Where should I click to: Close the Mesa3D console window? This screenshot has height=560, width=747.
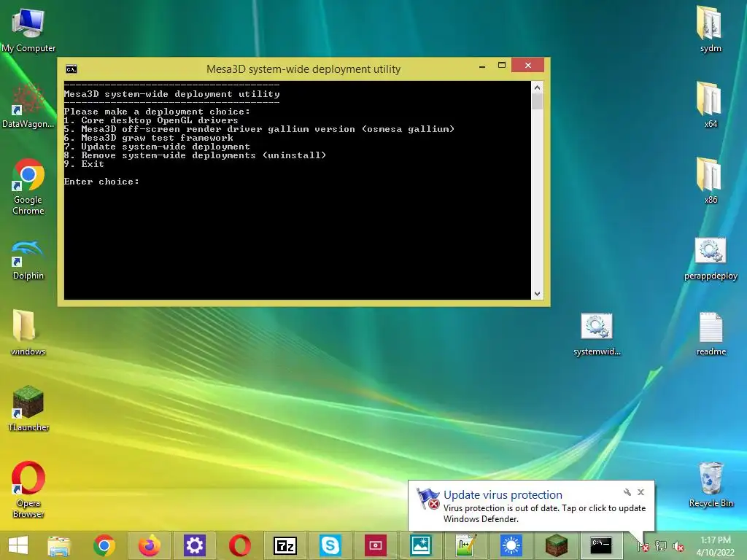point(528,65)
